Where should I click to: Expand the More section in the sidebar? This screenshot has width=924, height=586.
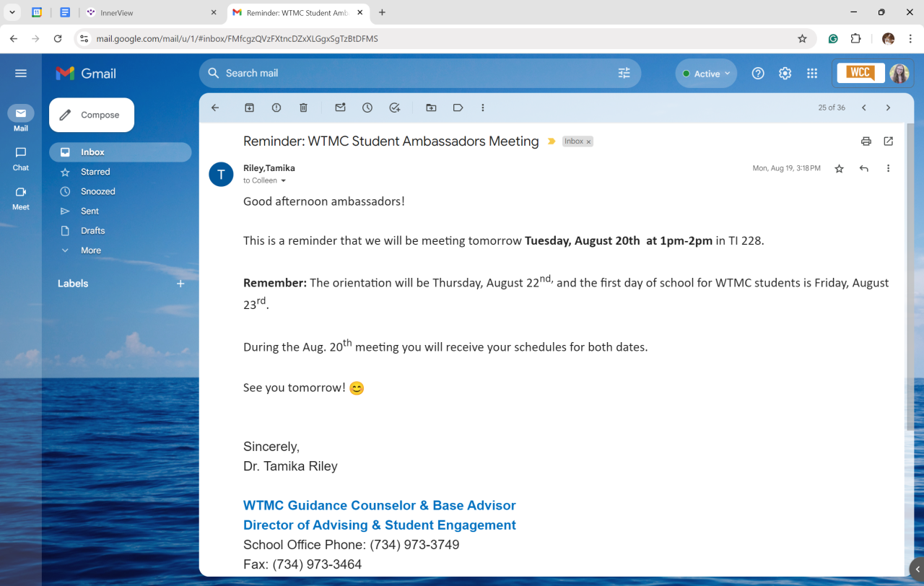(x=91, y=250)
